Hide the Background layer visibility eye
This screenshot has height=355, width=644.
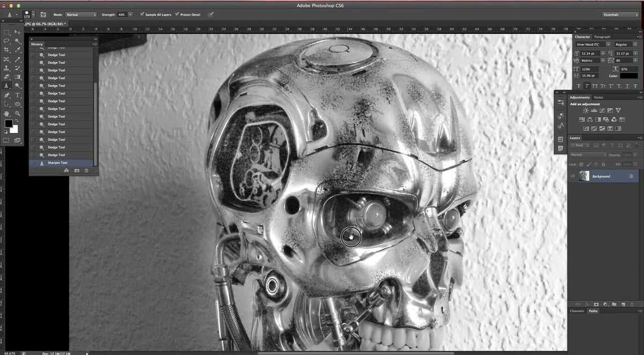coord(573,176)
